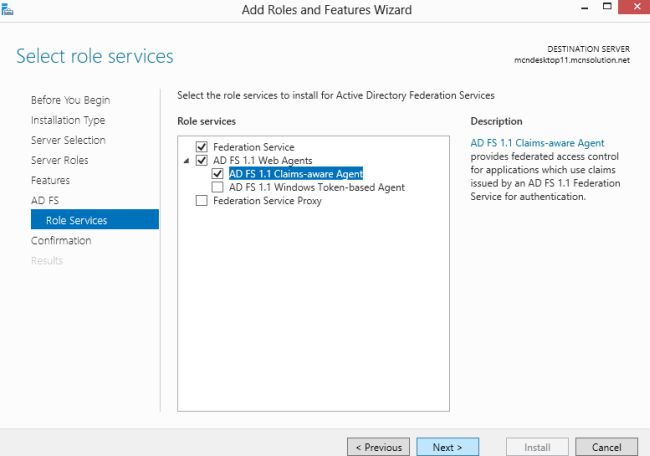
Task: Cancel the wizard
Action: [x=606, y=447]
